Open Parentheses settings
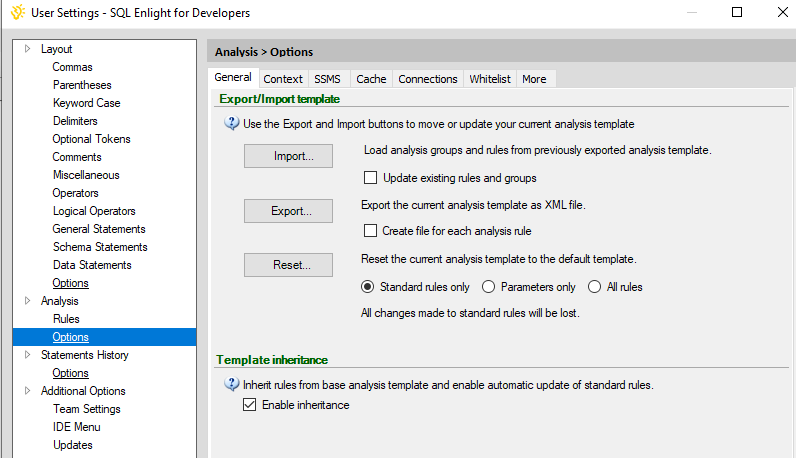This screenshot has height=458, width=796. click(x=82, y=85)
